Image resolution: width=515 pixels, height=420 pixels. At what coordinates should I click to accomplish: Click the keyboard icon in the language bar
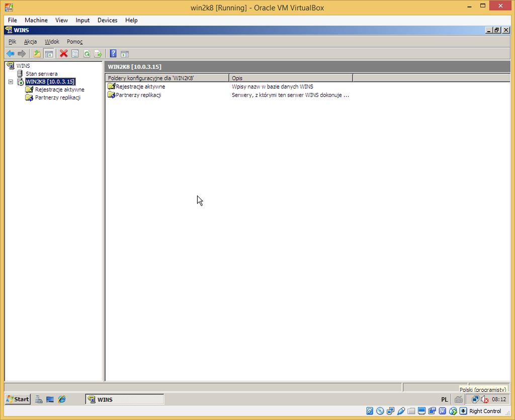click(459, 399)
